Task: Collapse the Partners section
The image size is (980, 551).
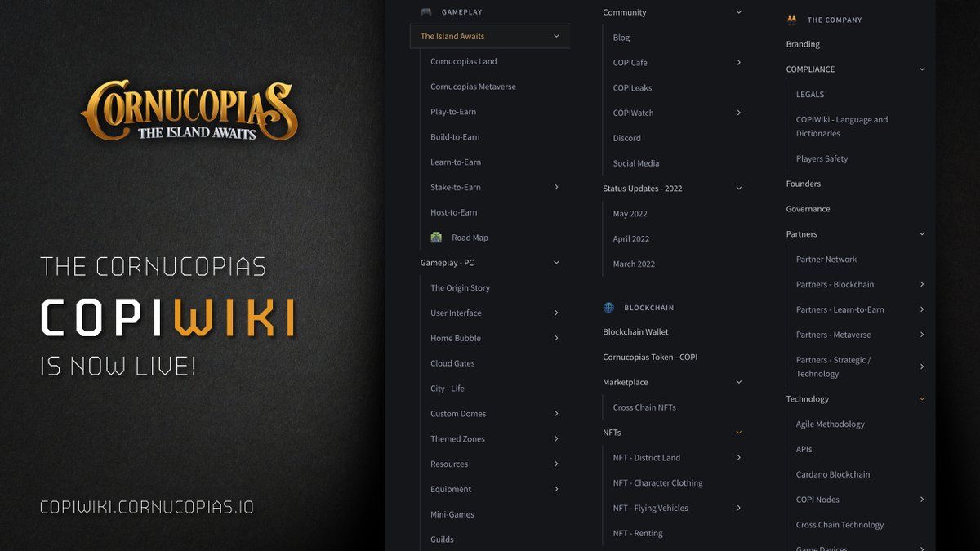Action: (922, 234)
